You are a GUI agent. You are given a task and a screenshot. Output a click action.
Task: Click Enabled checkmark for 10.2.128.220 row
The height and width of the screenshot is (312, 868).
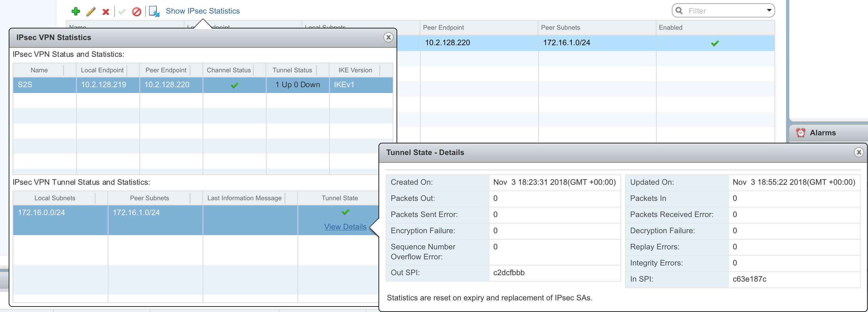pyautogui.click(x=715, y=43)
